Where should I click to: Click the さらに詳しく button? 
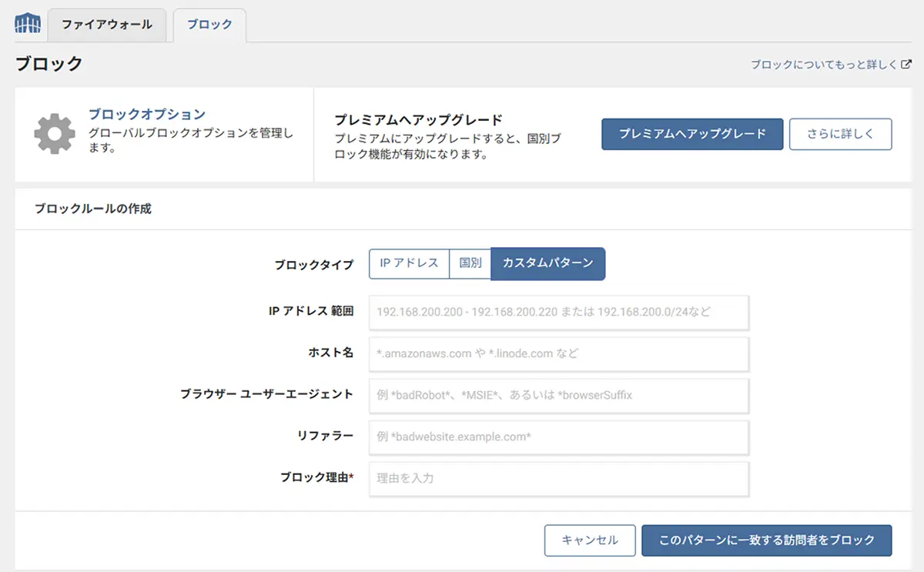(840, 134)
